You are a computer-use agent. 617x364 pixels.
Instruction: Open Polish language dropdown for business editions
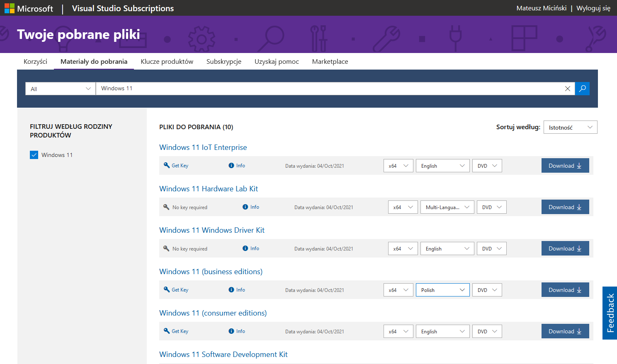pos(443,290)
